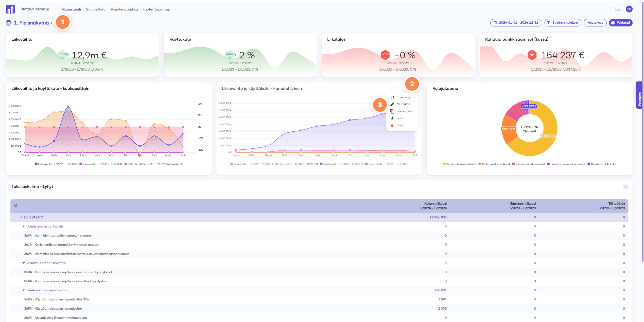Select row 3604 - Valmiiden tuotteiden varaston muutos

[x=319, y=236]
